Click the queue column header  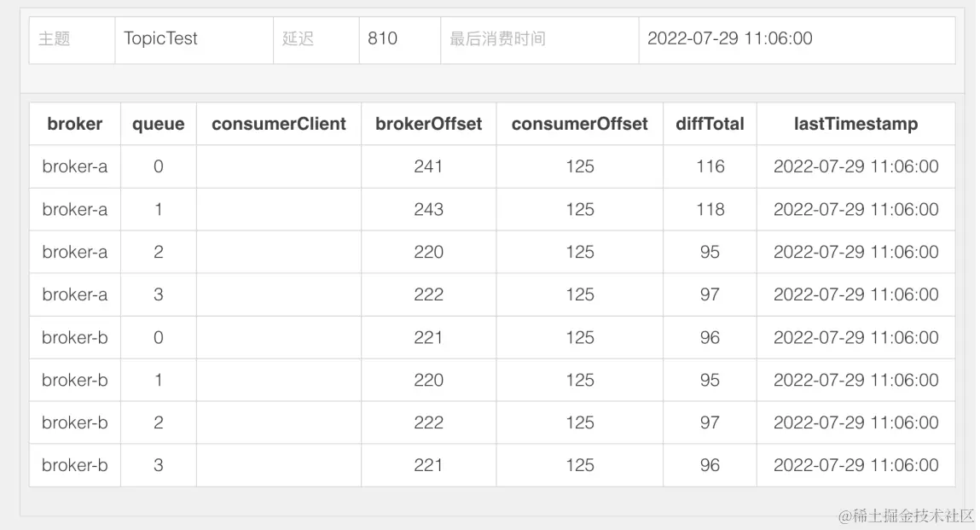[158, 124]
